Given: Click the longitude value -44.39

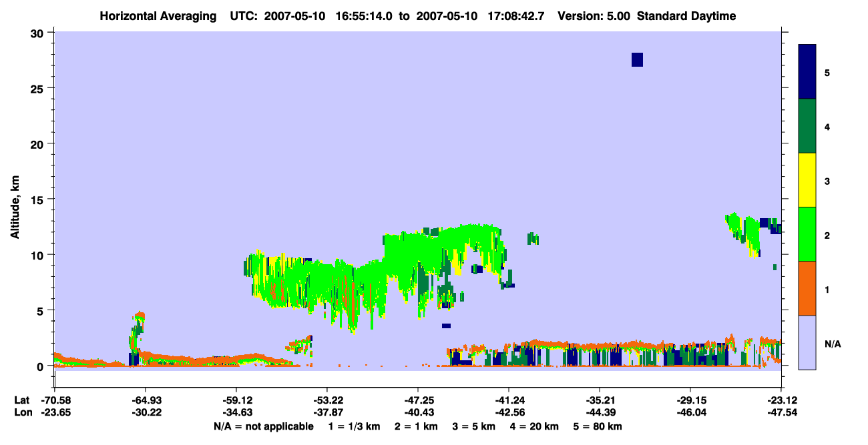Looking at the screenshot, I should [x=600, y=413].
